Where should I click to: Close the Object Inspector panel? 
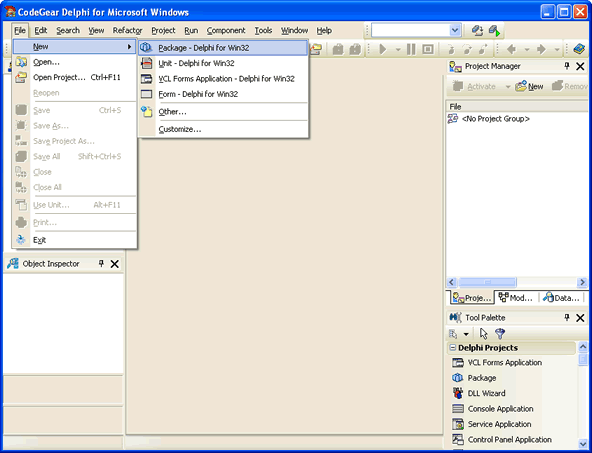tap(115, 264)
